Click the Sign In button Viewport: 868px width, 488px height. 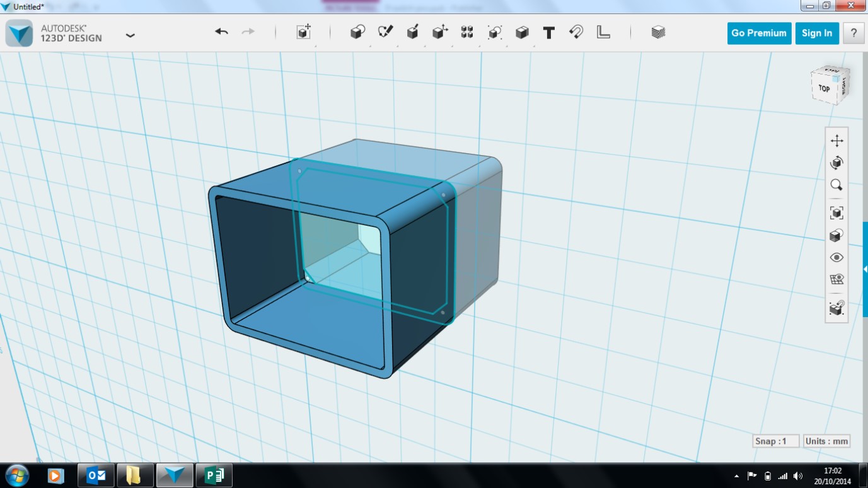coord(816,33)
